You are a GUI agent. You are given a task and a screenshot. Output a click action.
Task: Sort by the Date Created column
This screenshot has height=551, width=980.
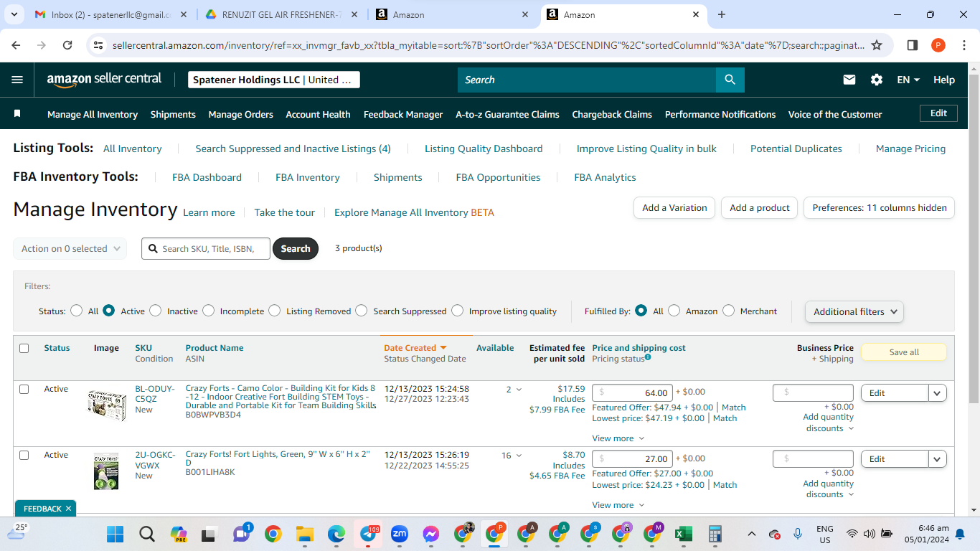point(415,348)
